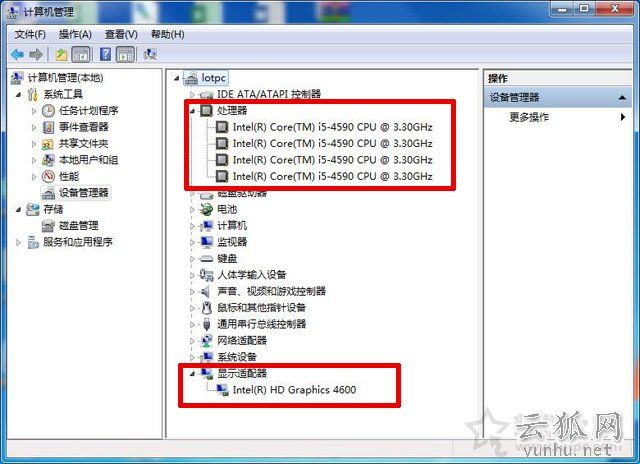Click the Forward arrow toolbar icon

coord(36,54)
